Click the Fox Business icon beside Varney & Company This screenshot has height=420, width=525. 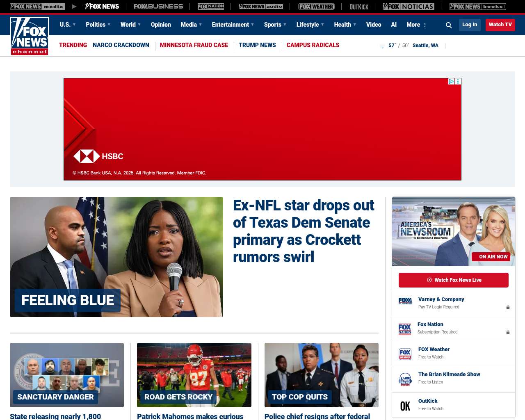pyautogui.click(x=405, y=301)
